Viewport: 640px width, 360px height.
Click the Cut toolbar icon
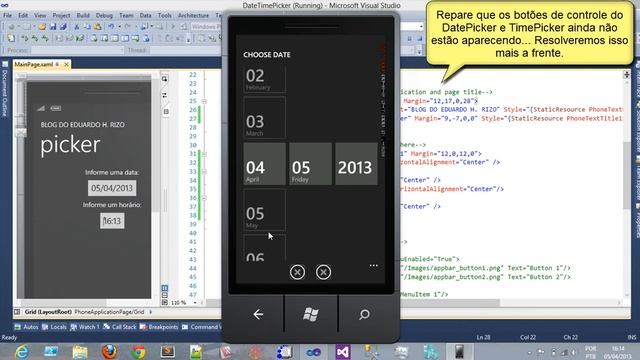coord(77,27)
